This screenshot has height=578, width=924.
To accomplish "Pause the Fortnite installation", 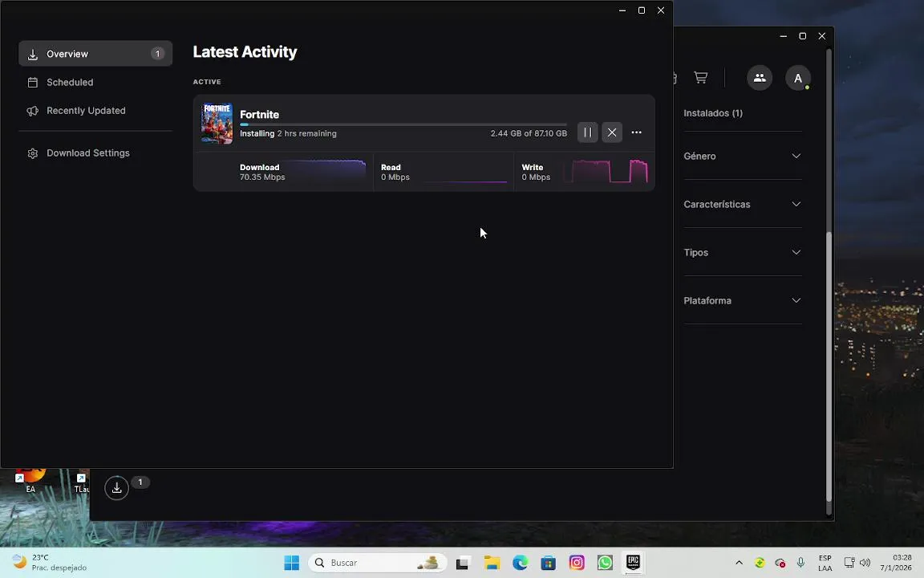I will click(587, 132).
